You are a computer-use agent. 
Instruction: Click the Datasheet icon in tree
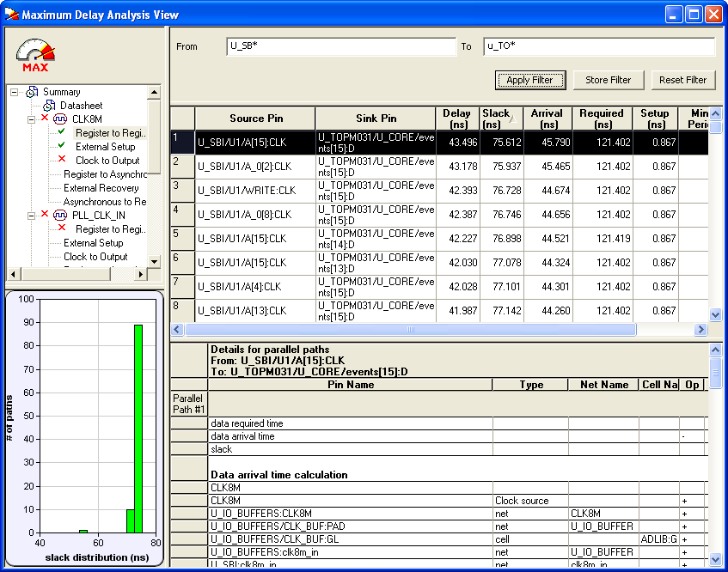(x=49, y=106)
